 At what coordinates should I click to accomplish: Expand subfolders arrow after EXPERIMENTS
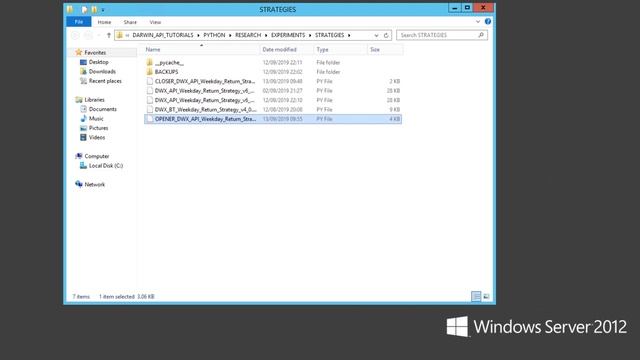[x=310, y=36]
